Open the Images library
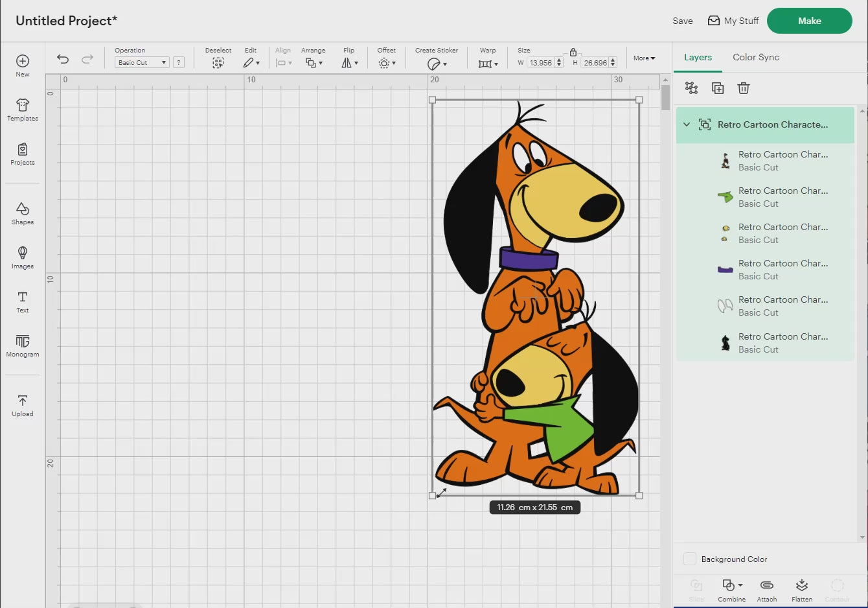 [x=23, y=257]
